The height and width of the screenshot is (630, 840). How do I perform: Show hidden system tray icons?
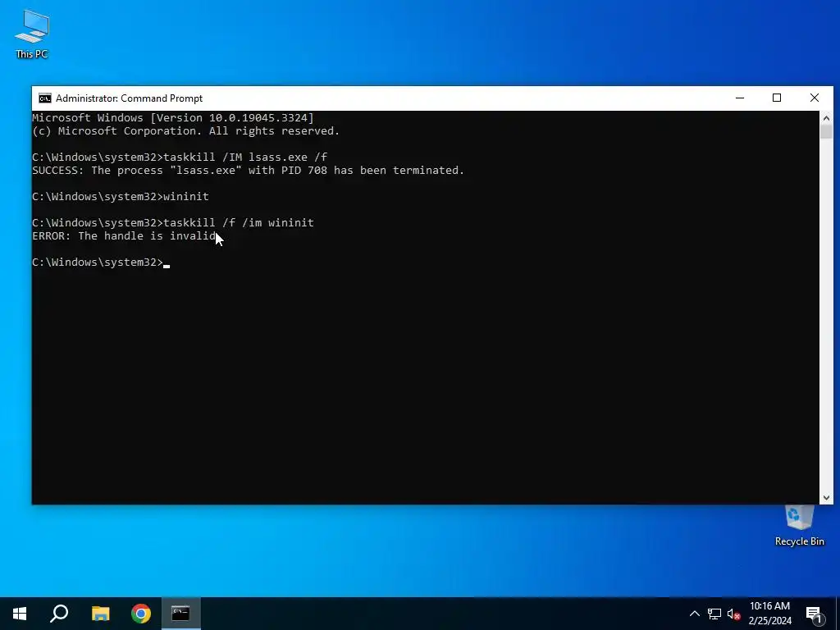tap(694, 614)
